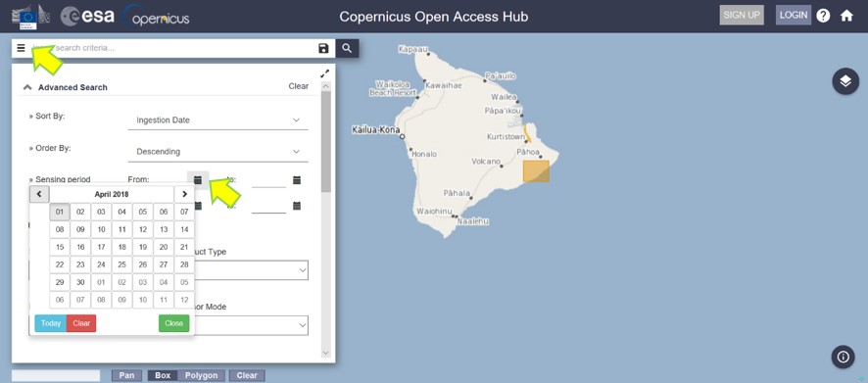868x383 pixels.
Task: Click the help question mark icon
Action: [823, 16]
